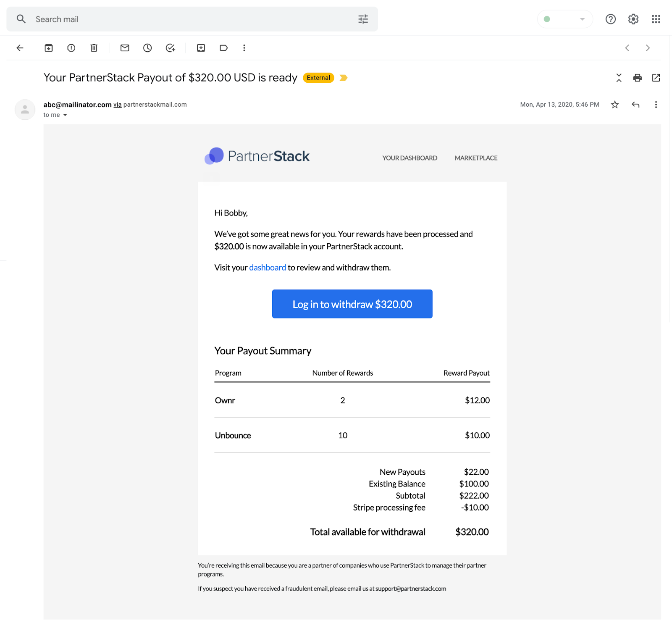Open MARKETPLACE link in email

(476, 158)
